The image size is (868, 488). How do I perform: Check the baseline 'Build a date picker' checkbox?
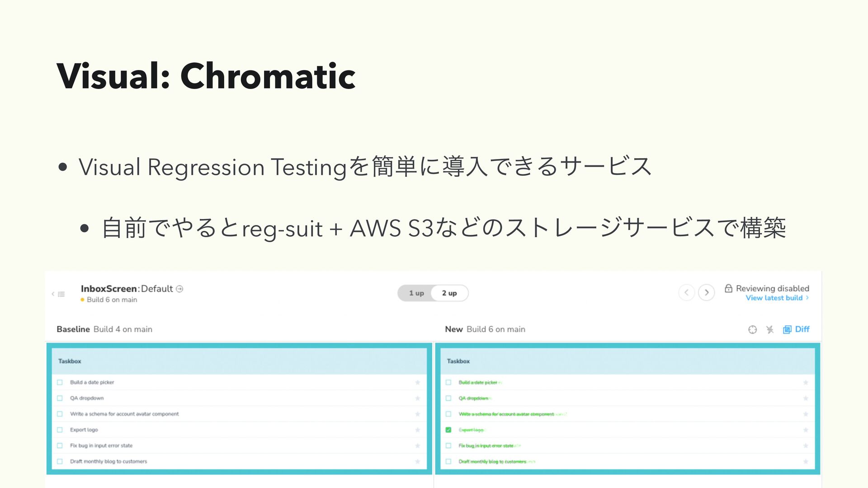60,382
